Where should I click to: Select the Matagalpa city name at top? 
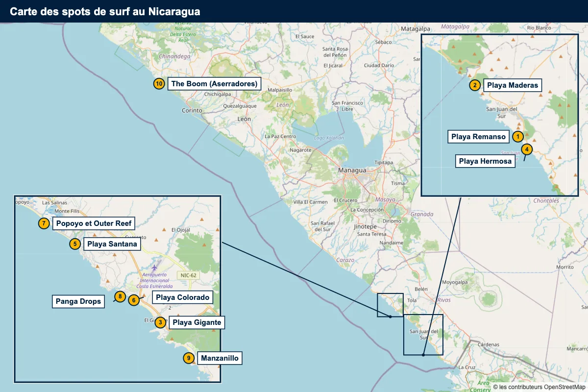point(415,29)
